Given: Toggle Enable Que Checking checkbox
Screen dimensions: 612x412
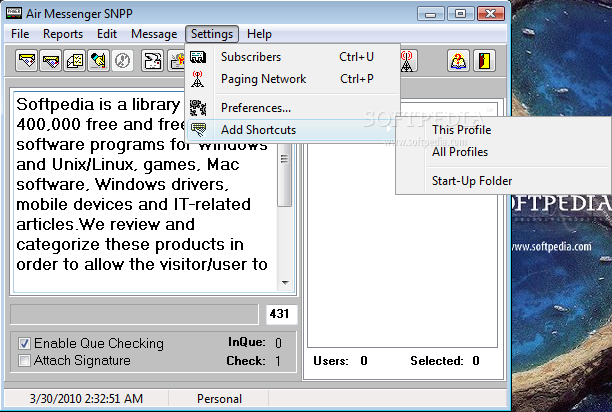Looking at the screenshot, I should 24,343.
